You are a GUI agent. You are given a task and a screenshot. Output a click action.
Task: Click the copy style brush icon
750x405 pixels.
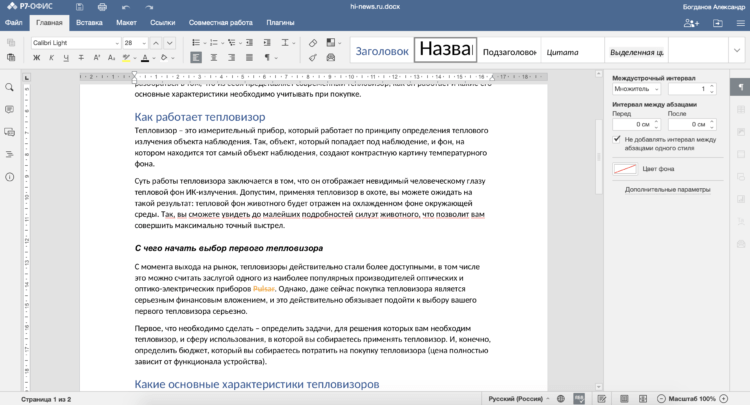click(313, 58)
